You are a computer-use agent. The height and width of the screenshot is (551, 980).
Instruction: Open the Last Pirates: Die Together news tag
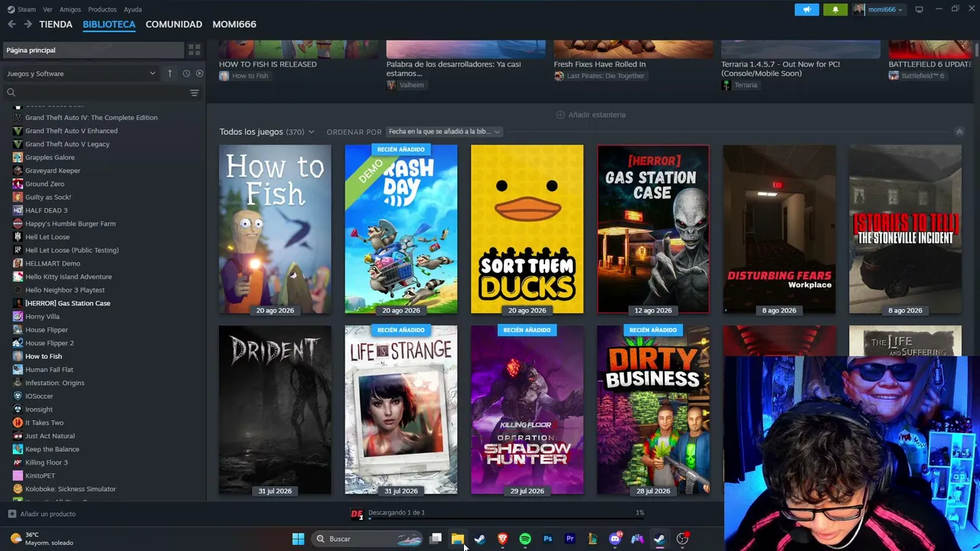599,76
